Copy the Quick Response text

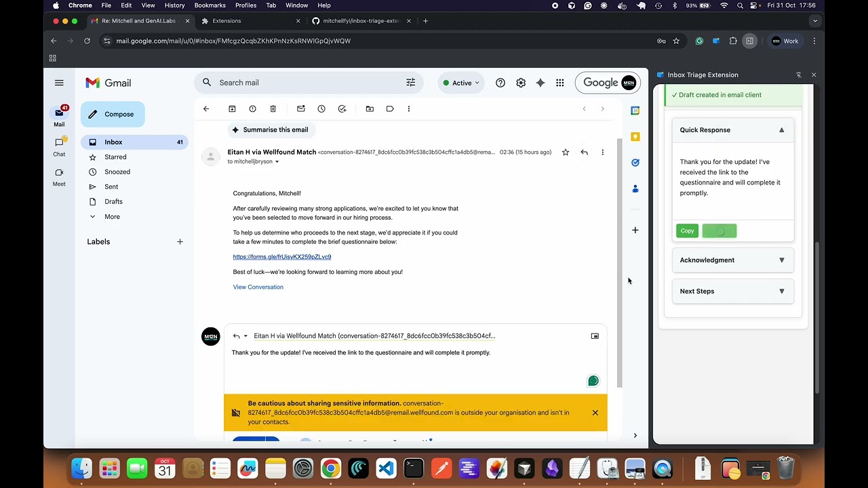tap(687, 231)
